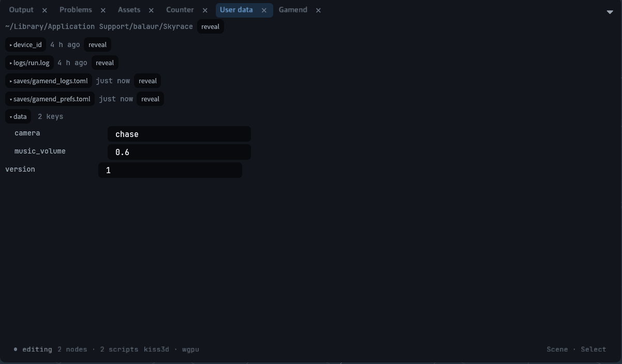Click '2 nodes' in status bar

pos(72,350)
